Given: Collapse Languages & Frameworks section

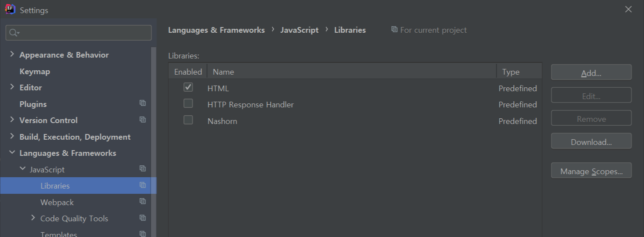Looking at the screenshot, I should pos(12,152).
